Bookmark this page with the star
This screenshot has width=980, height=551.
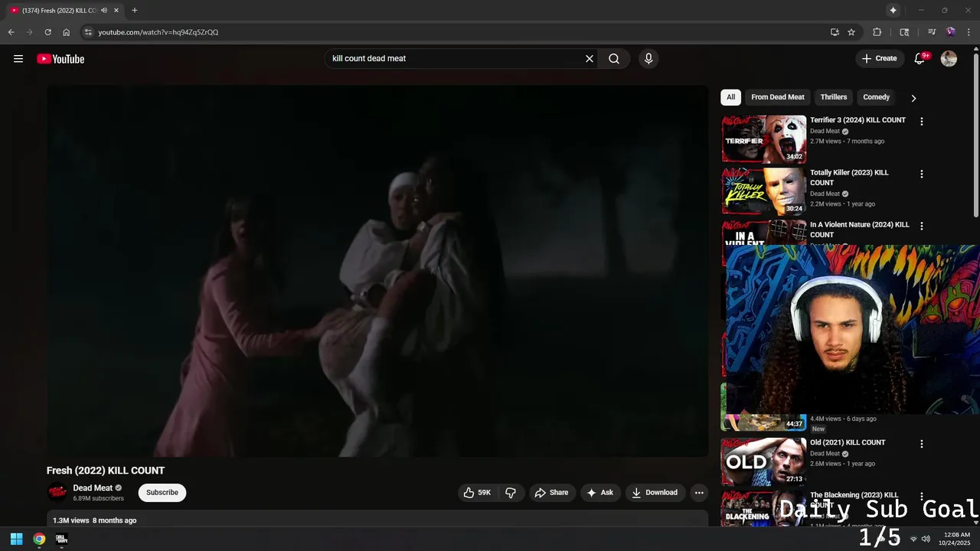851,32
